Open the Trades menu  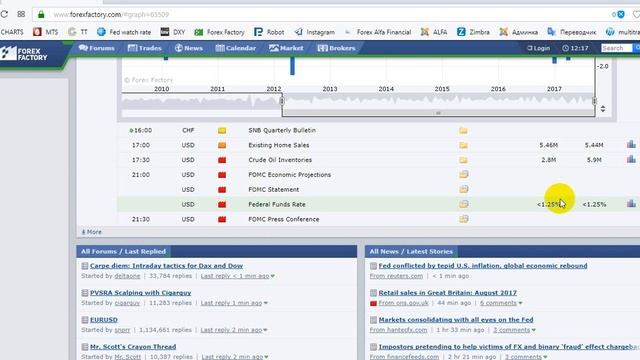click(144, 48)
